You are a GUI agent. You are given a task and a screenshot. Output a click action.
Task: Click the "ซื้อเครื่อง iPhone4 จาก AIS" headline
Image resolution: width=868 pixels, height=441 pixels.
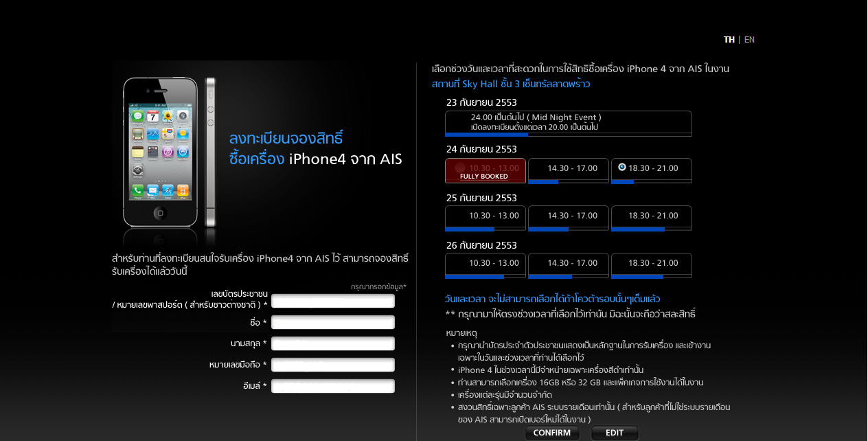tap(315, 159)
